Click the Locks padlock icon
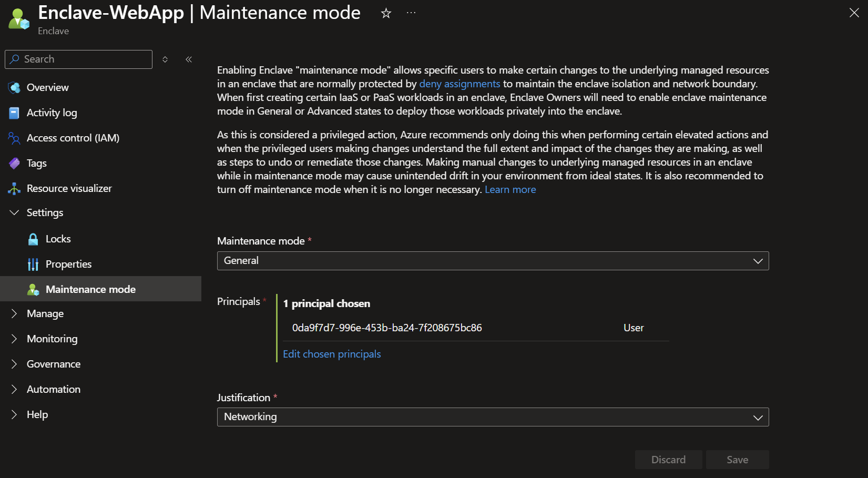Screen dimensions: 868x478 coord(33,239)
